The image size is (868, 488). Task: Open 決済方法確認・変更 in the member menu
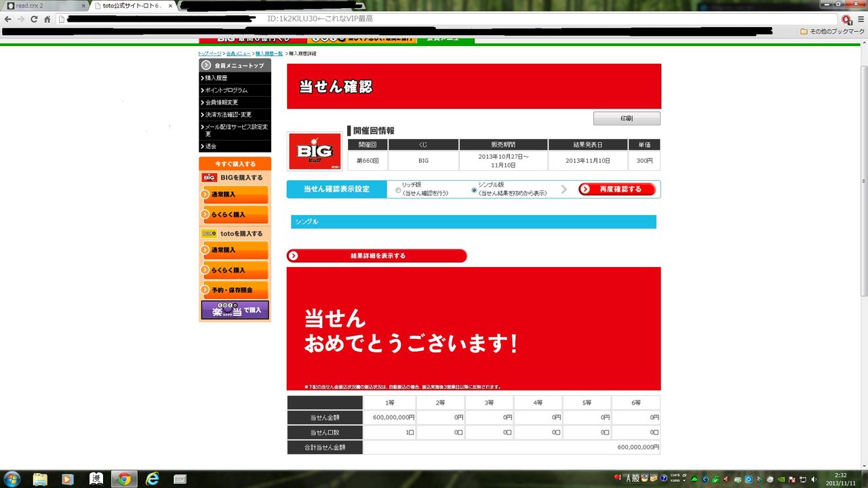[235, 115]
